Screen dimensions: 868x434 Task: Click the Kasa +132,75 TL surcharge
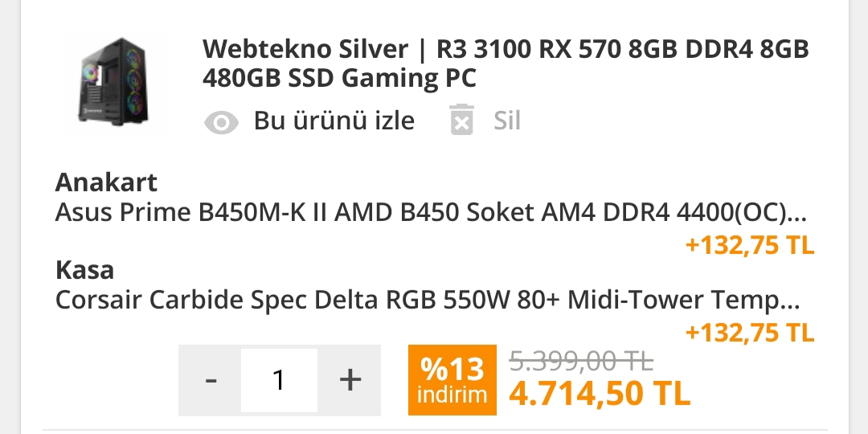tap(749, 331)
